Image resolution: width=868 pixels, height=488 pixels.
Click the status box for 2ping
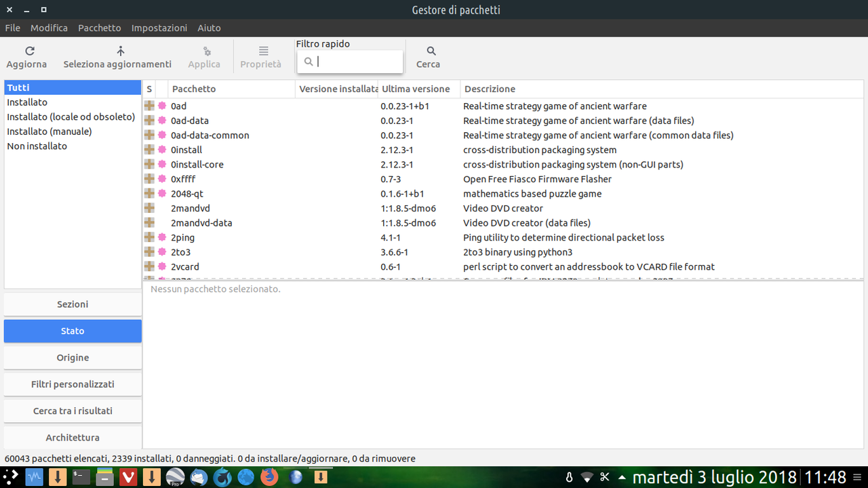[149, 237]
